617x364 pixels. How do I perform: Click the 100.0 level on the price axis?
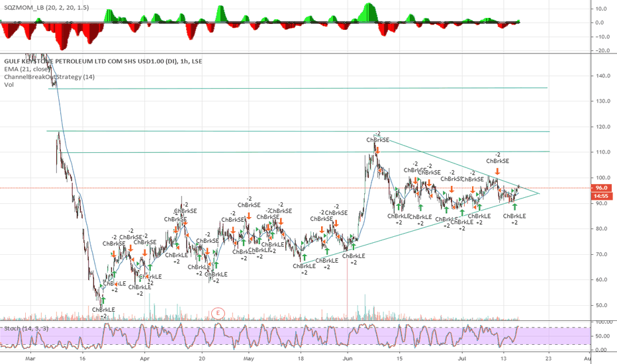point(603,177)
